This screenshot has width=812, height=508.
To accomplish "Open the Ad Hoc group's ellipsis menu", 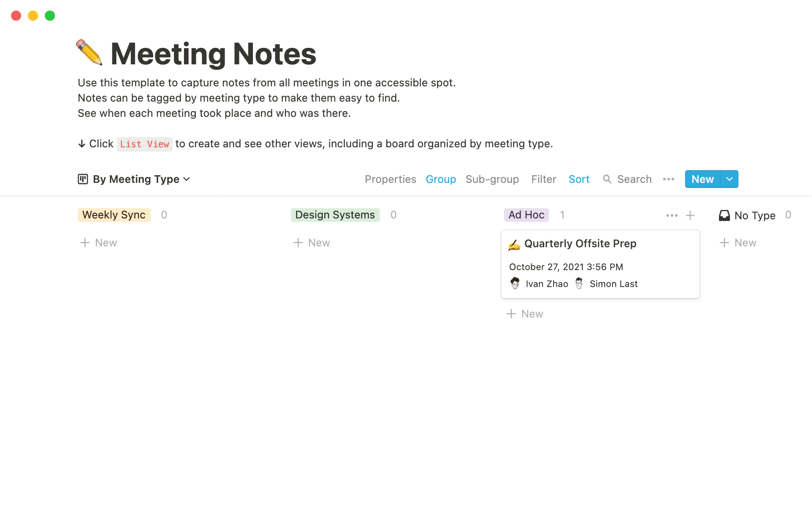I will (672, 215).
